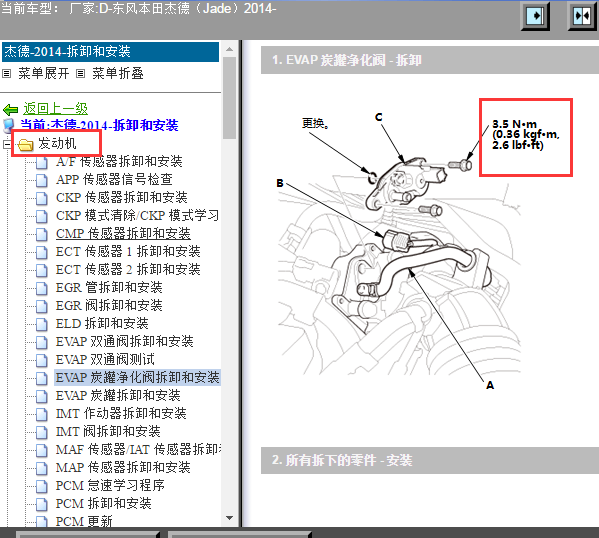Image resolution: width=599 pixels, height=538 pixels.
Task: Click document icon beside EGR 管拆卸和安装
Action: [x=42, y=288]
